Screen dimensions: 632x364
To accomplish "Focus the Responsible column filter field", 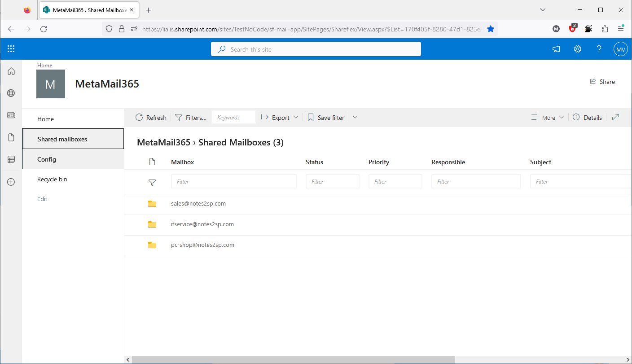I will (x=476, y=182).
